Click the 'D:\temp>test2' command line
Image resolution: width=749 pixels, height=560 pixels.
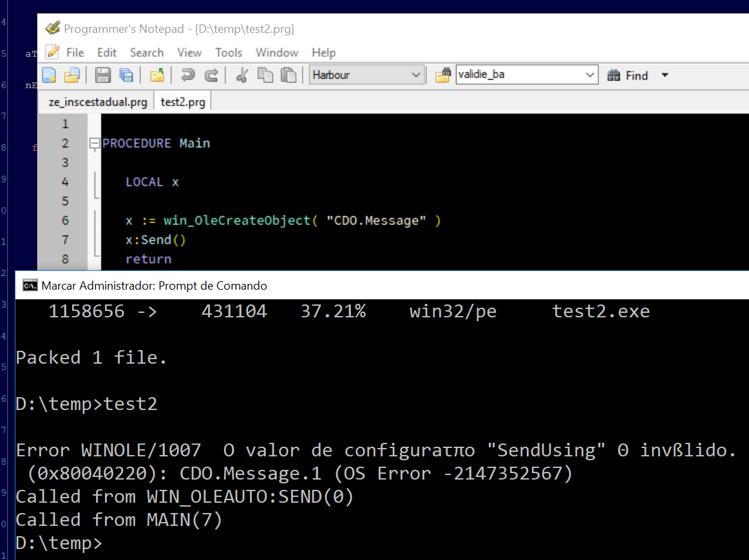(86, 404)
